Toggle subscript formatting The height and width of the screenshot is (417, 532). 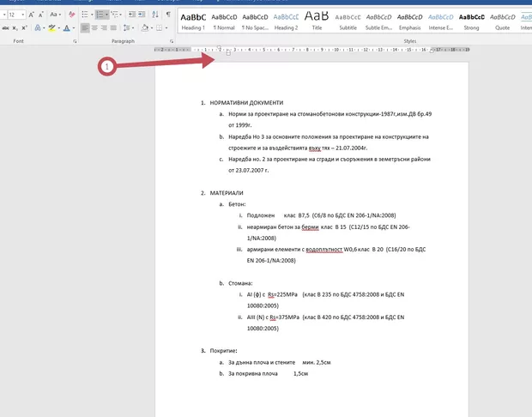click(17, 28)
